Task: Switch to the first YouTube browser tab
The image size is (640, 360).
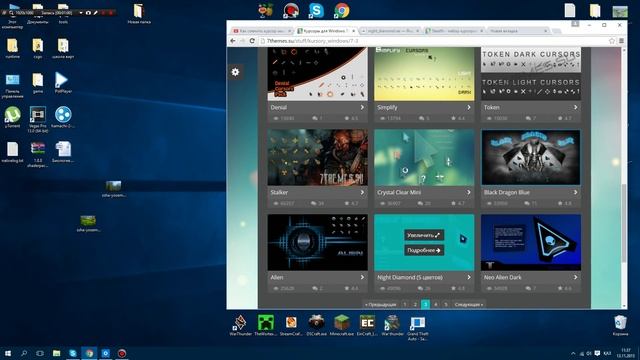Action: tap(261, 31)
